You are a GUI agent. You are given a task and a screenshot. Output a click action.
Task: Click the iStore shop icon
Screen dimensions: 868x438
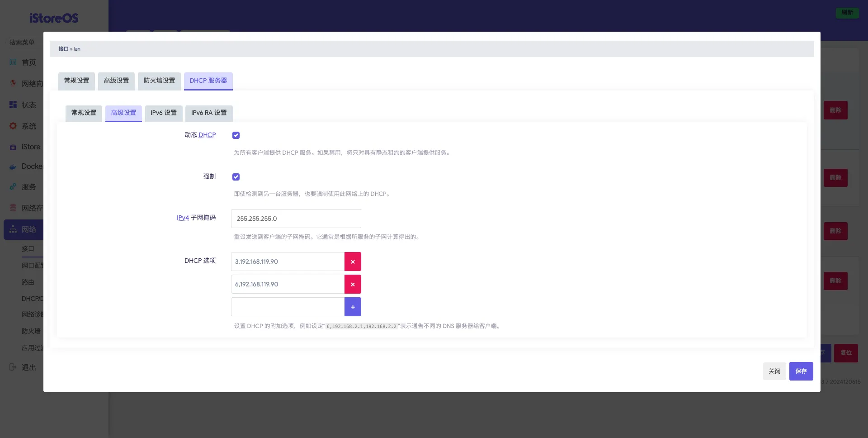click(x=13, y=147)
